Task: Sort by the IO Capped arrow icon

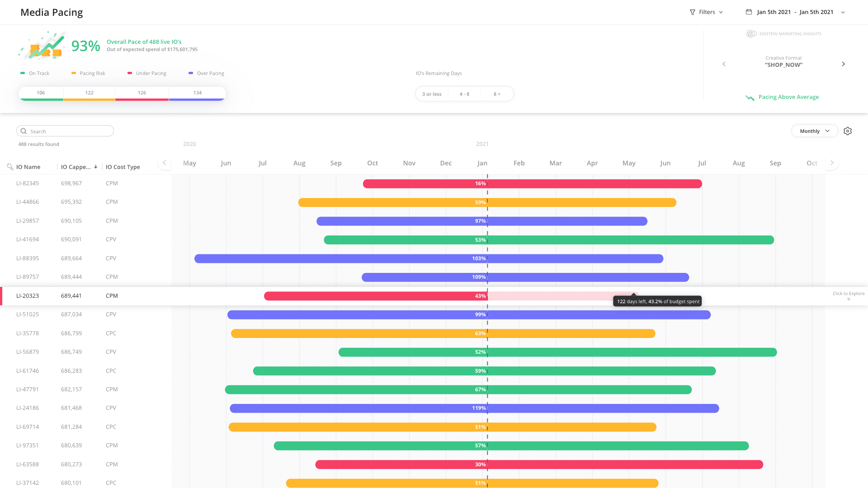Action: click(x=96, y=167)
